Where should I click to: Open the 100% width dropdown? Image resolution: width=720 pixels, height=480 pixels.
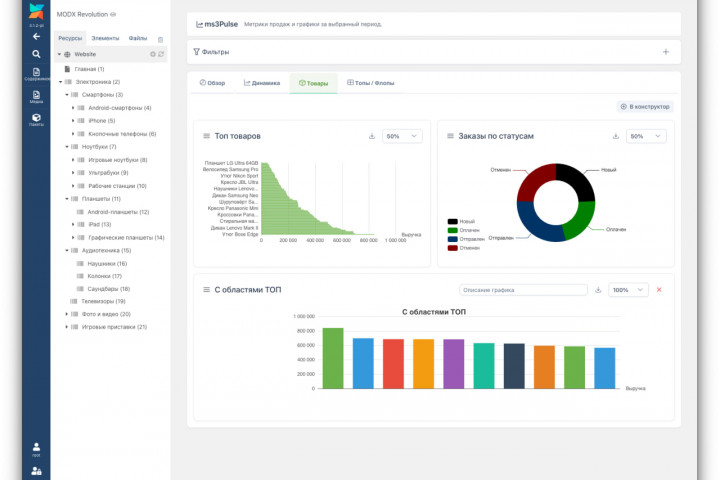click(629, 290)
